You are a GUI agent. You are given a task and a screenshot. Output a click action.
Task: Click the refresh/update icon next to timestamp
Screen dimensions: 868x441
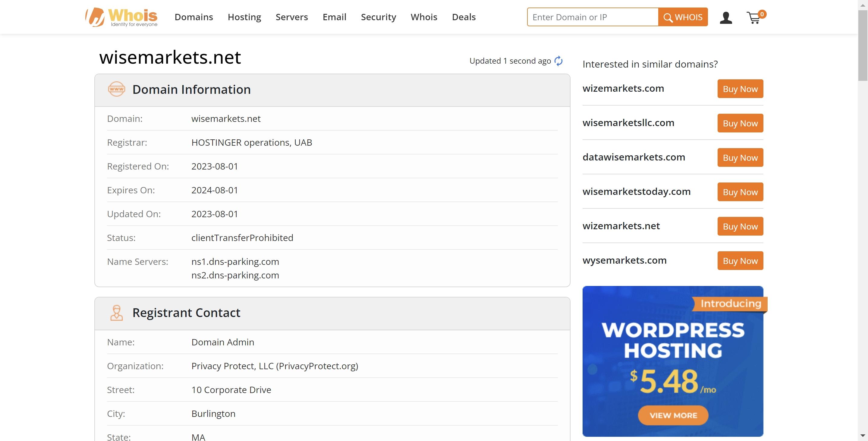559,60
